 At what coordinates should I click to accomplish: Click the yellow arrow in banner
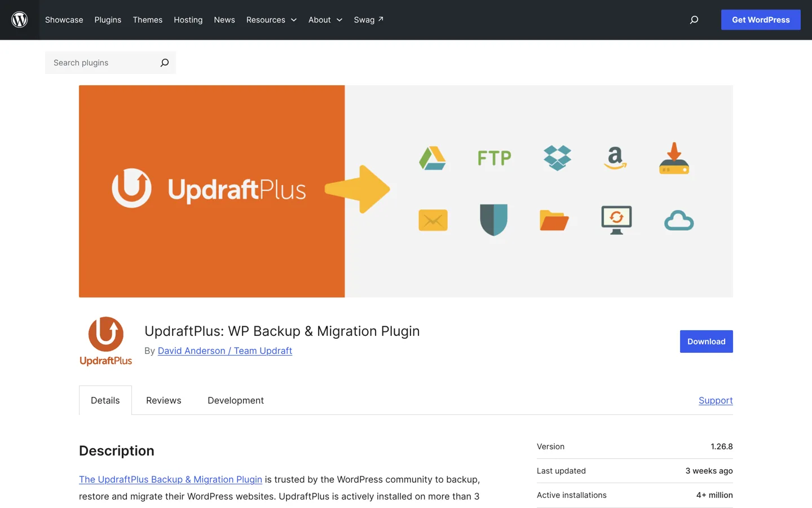click(x=358, y=189)
